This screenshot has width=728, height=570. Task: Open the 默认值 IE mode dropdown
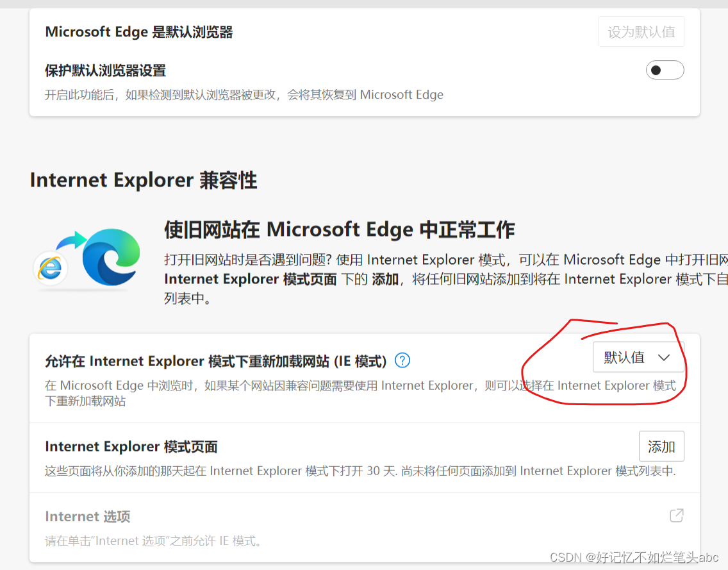point(638,357)
